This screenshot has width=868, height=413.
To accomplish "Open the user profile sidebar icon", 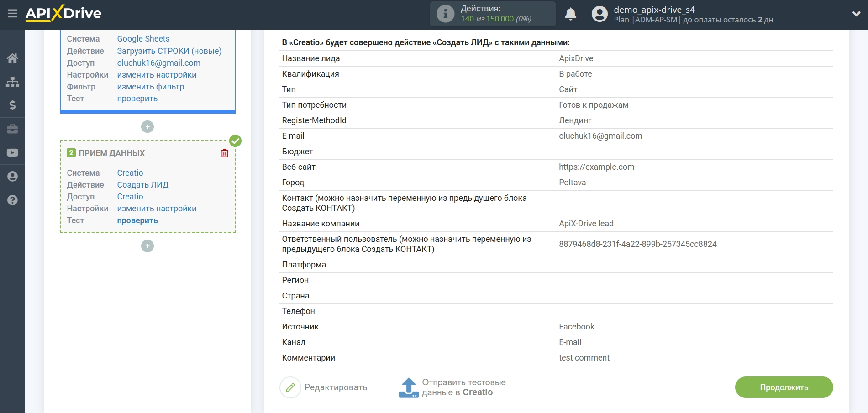I will [12, 177].
